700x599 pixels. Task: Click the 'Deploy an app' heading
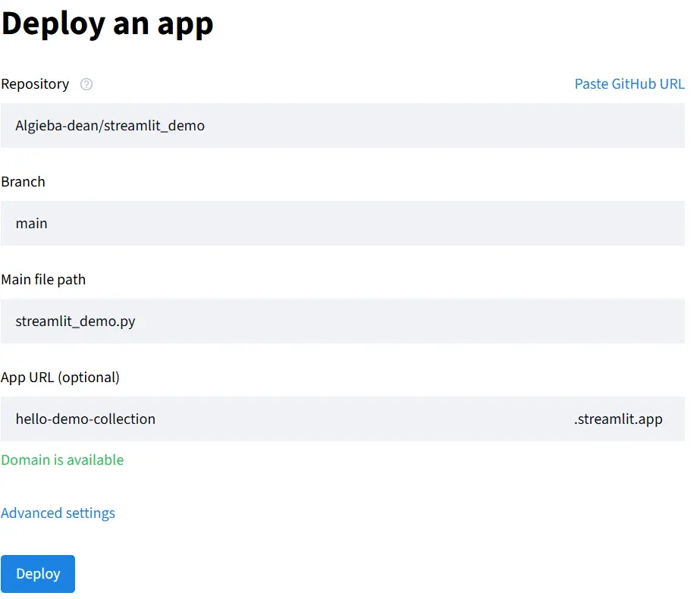click(x=108, y=24)
